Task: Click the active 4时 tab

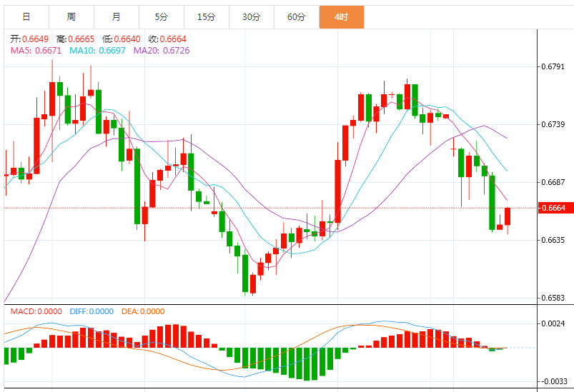Action: pos(341,16)
